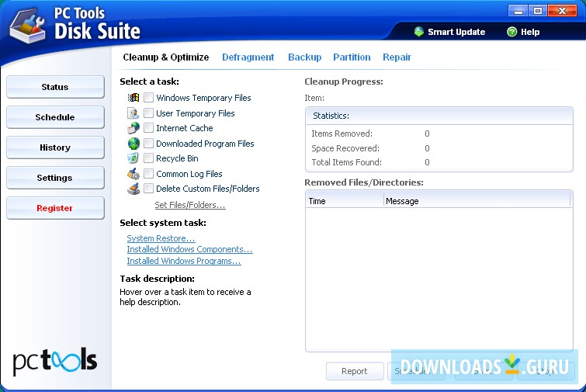Click the pctools logo
The height and width of the screenshot is (392, 586).
55,361
